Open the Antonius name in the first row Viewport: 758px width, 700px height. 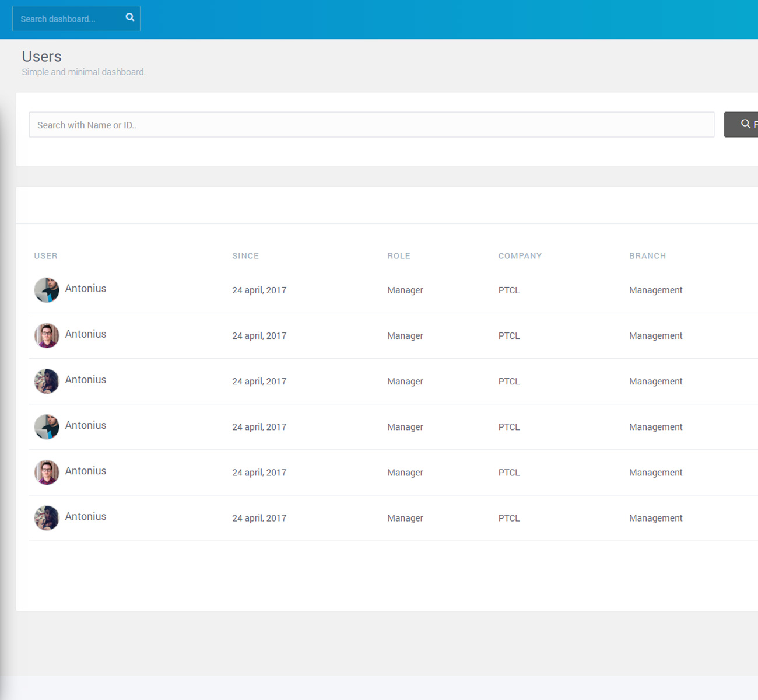pos(86,289)
